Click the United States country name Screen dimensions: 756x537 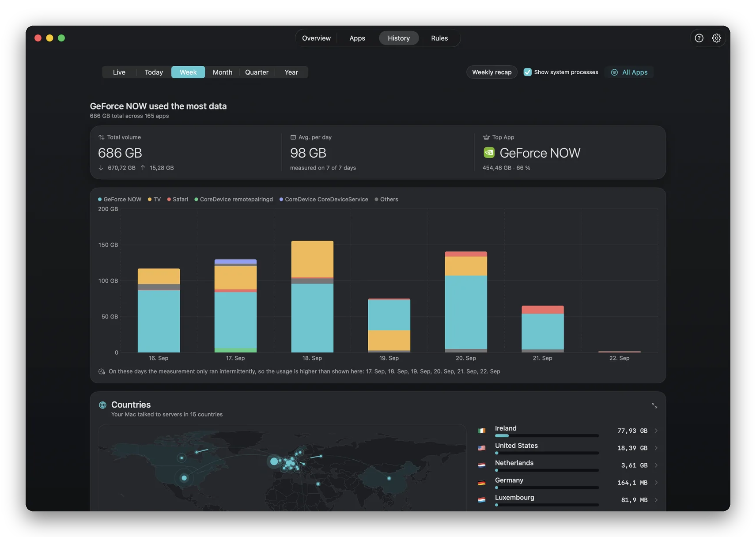point(516,446)
